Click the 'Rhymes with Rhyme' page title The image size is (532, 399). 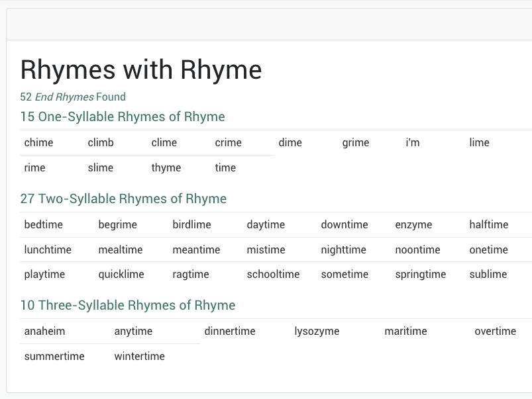(x=141, y=69)
